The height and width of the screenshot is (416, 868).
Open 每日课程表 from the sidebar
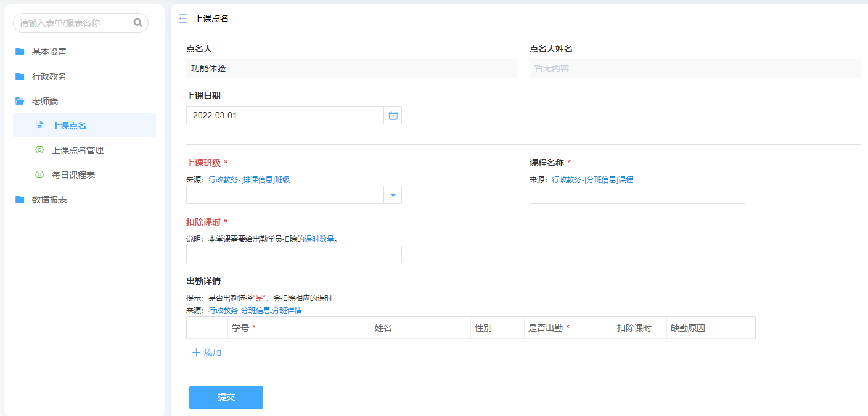tap(73, 175)
